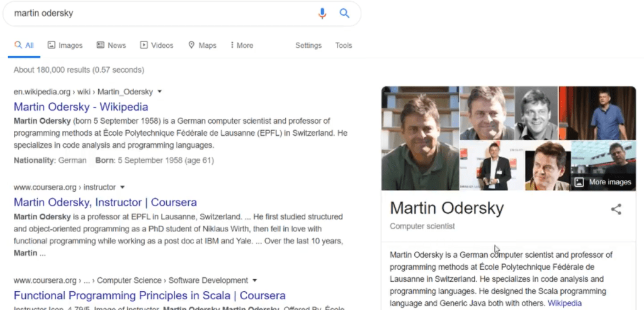Image resolution: width=644 pixels, height=310 pixels.
Task: Expand the arrow next to Software Development breadcrumb
Action: click(x=255, y=280)
